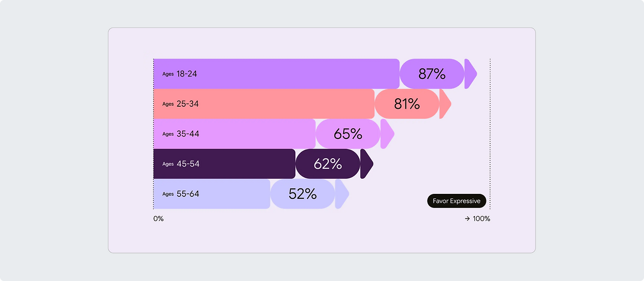The image size is (644, 281).
Task: Select the dark 62% percentage pill
Action: (x=328, y=164)
